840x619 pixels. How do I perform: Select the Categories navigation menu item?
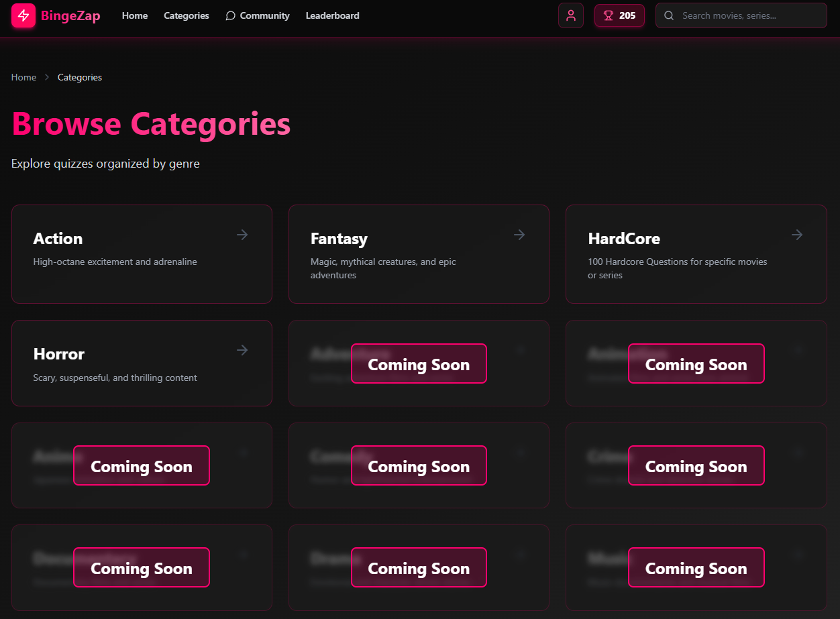tap(186, 15)
